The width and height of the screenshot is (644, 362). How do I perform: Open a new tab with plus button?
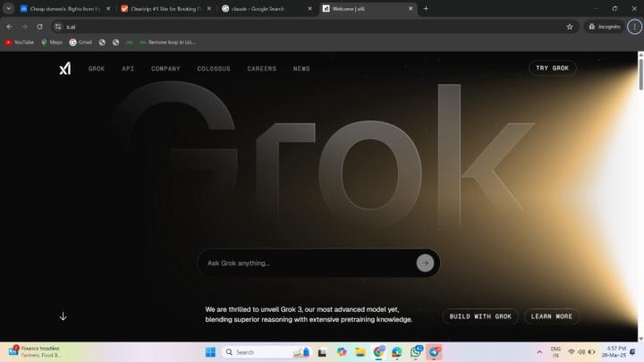426,9
